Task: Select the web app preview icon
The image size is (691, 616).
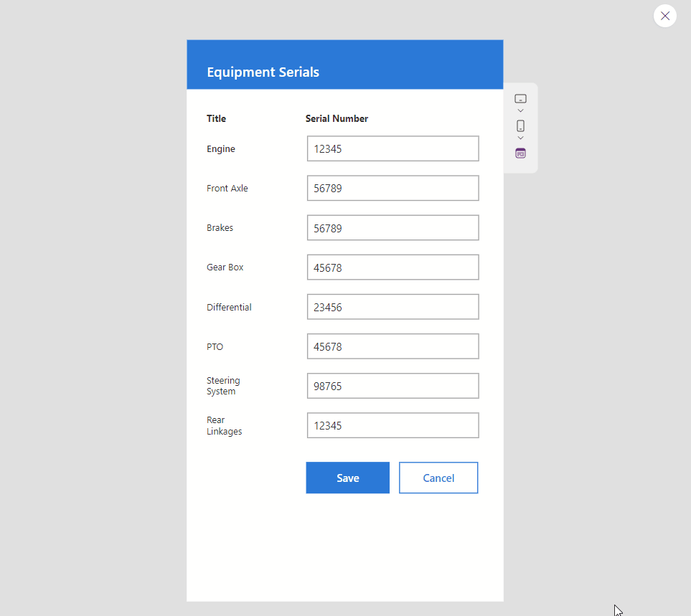Action: pyautogui.click(x=520, y=153)
